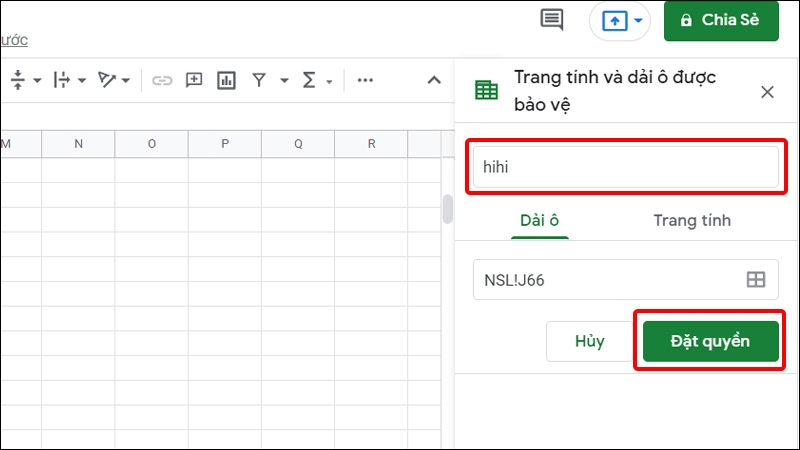Open the functions dropdown arrow
The height and width of the screenshot is (450, 800).
329,81
